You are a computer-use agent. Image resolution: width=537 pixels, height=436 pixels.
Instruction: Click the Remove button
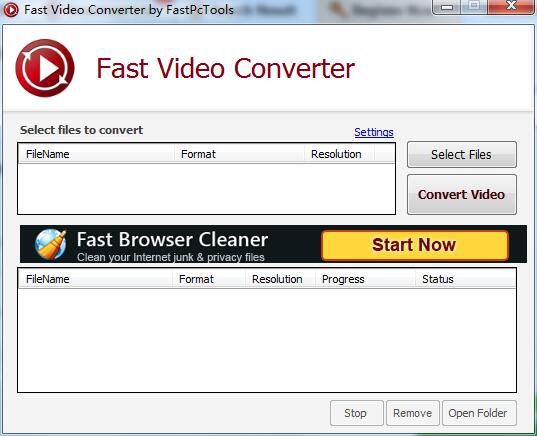click(x=413, y=413)
